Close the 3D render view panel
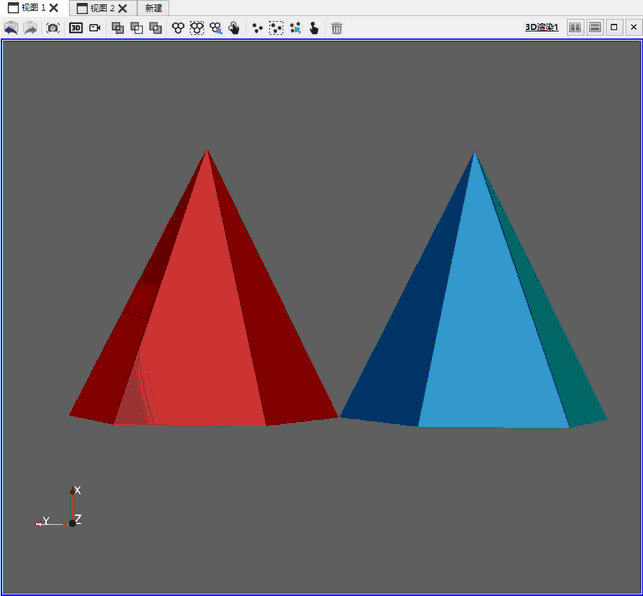This screenshot has width=643, height=596. tap(634, 27)
